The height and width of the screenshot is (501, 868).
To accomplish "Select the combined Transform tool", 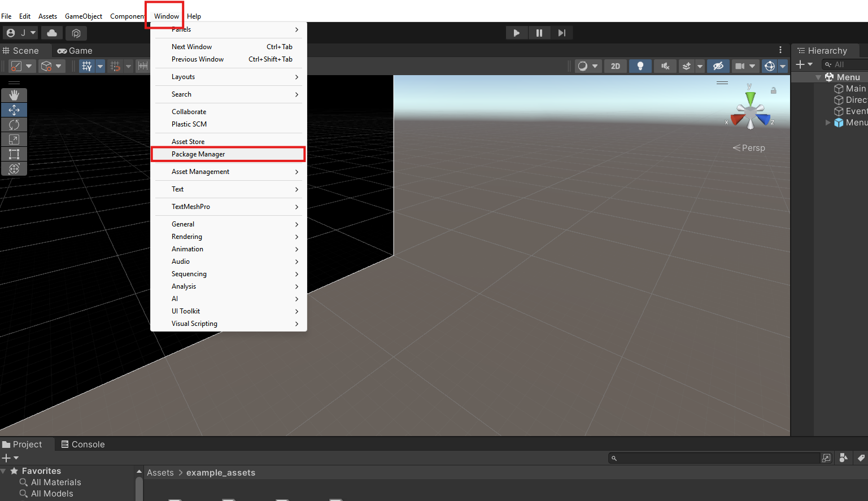I will tap(14, 168).
